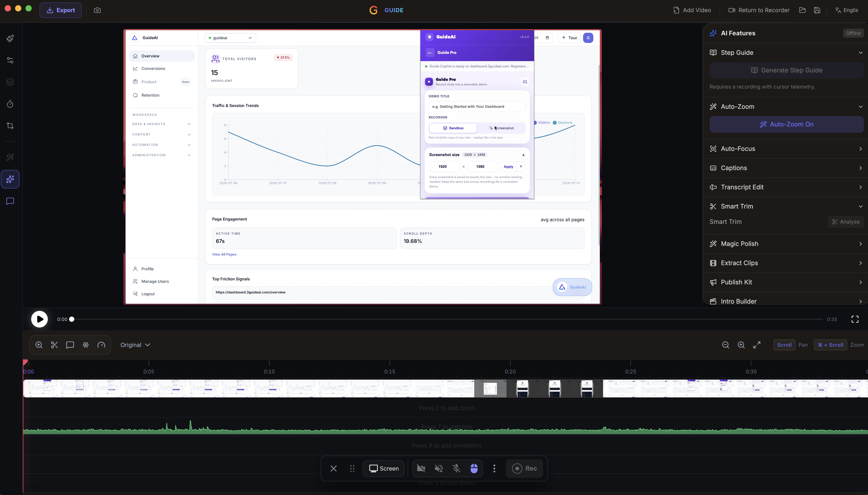868x495 pixels.
Task: Click the Rec record button
Action: click(524, 469)
